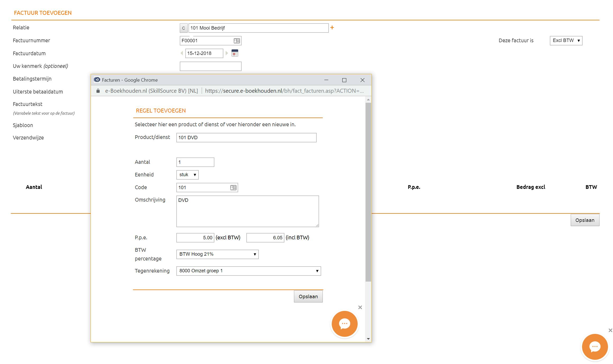Viewport: 613px width, 364px height.
Task: Click the card icon in Factuurnummer field
Action: coord(237,41)
